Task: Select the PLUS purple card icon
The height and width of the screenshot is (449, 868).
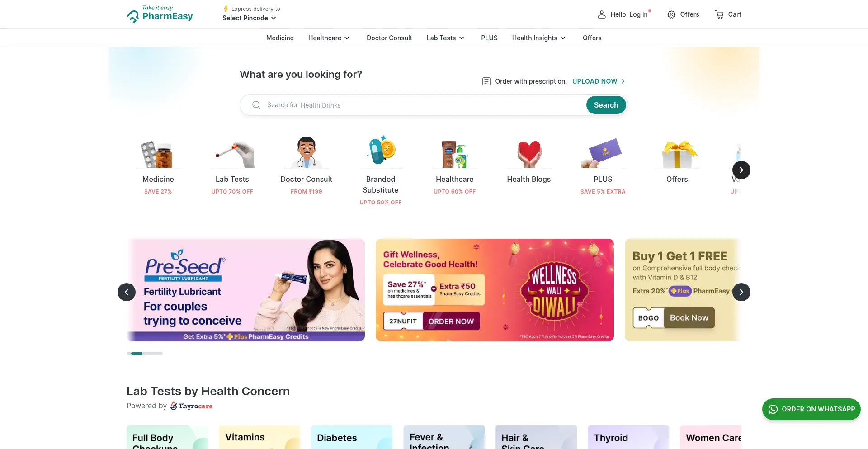Action: coord(603,153)
